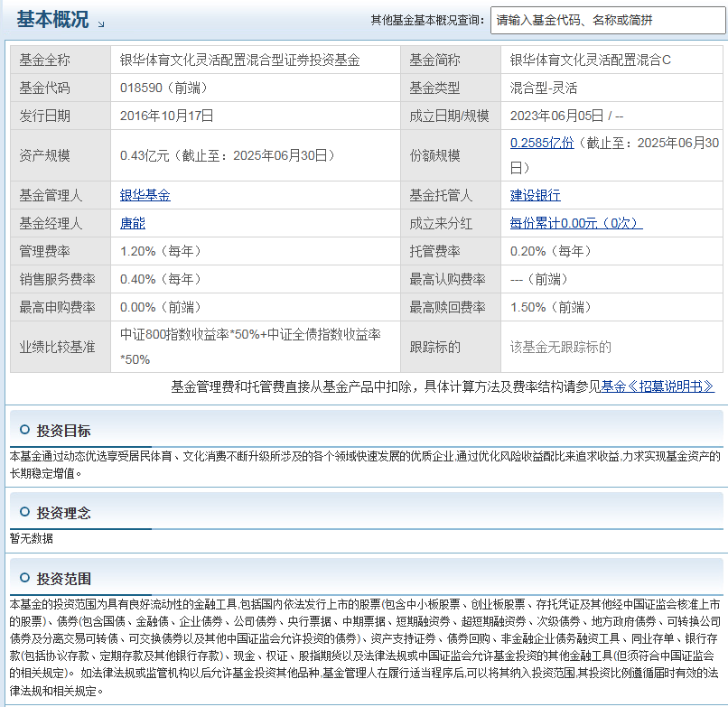This screenshot has height=707, width=728.
Task: Click the 管理费率 label cell
Action: coord(61,251)
